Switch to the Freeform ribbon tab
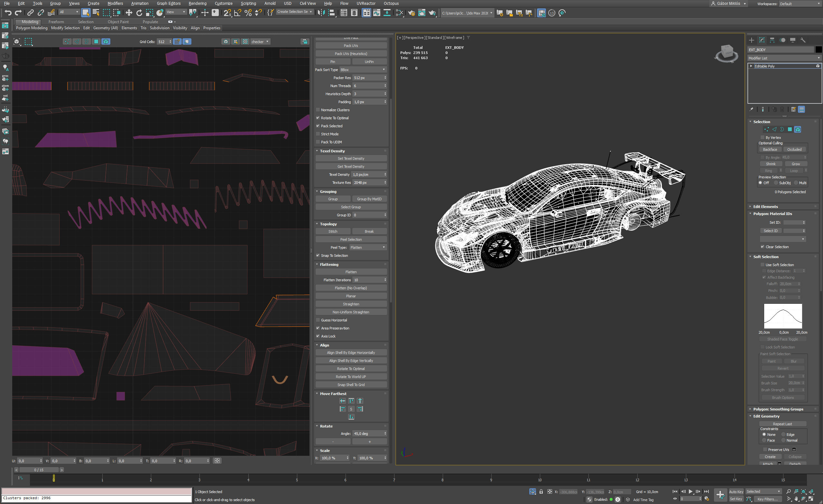 point(56,22)
